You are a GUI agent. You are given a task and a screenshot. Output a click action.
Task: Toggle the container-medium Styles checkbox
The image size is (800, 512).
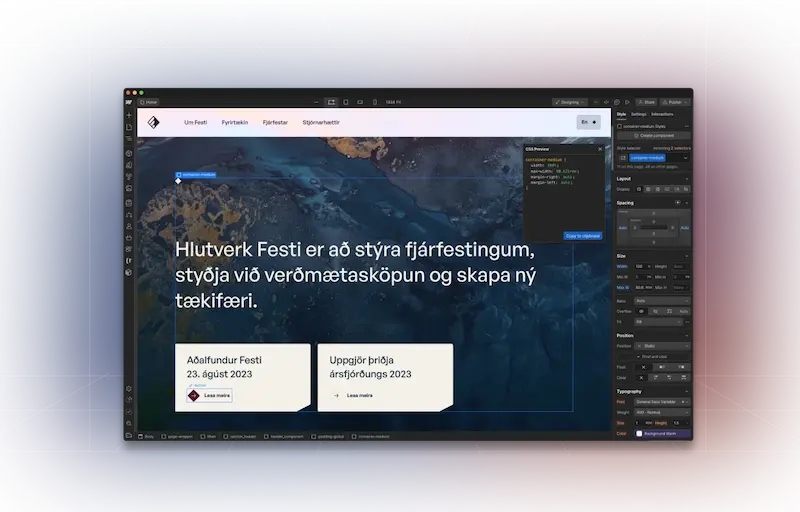[619, 126]
